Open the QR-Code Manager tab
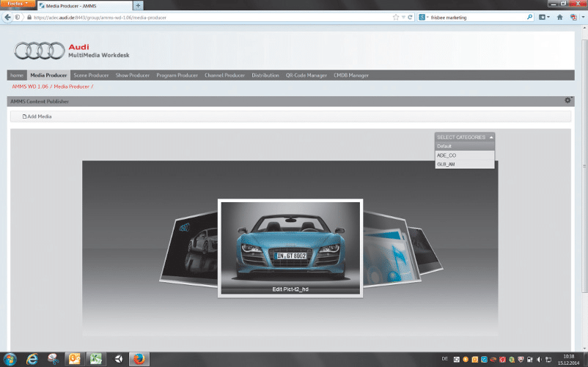The width and height of the screenshot is (588, 367). click(x=306, y=75)
